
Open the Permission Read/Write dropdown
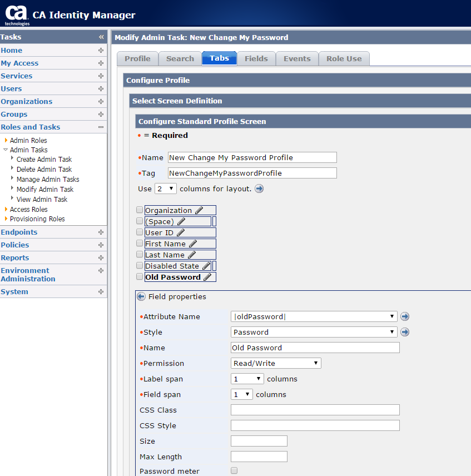pyautogui.click(x=276, y=363)
